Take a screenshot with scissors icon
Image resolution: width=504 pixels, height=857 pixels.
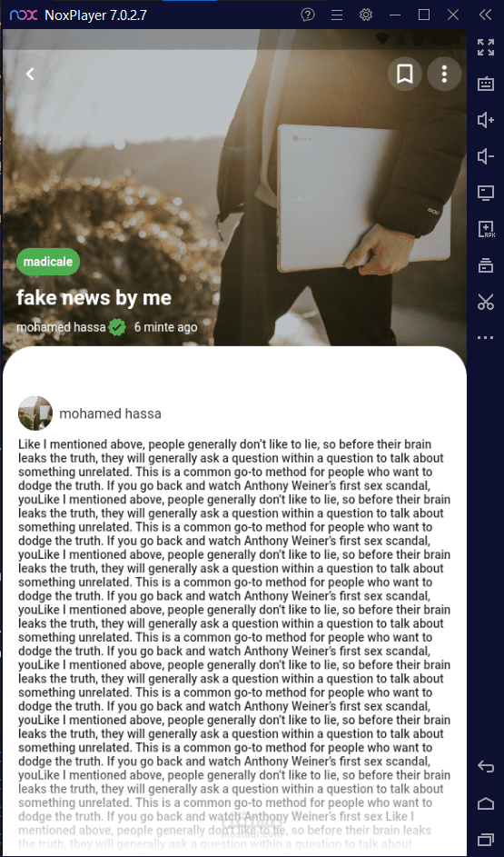(x=486, y=302)
